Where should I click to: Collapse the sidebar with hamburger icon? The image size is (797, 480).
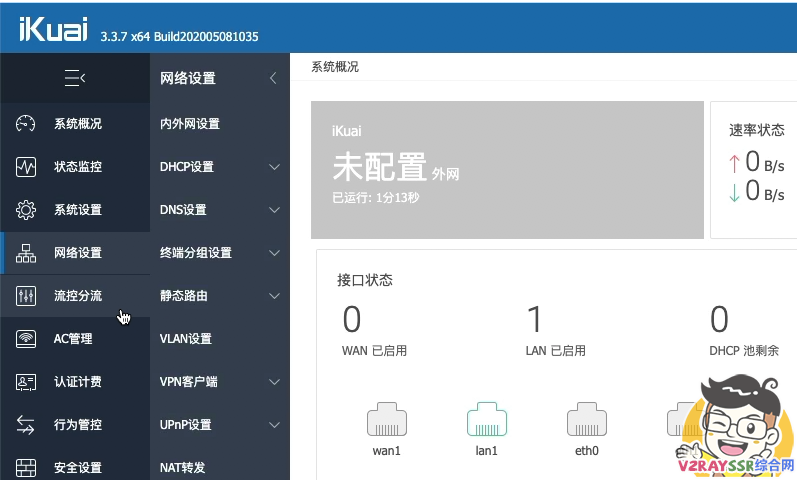pos(74,78)
